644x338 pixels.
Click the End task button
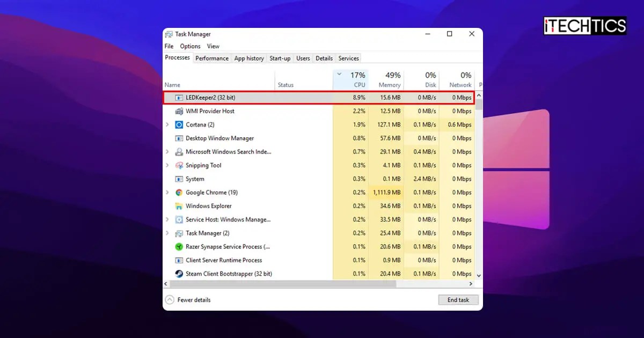click(x=458, y=300)
